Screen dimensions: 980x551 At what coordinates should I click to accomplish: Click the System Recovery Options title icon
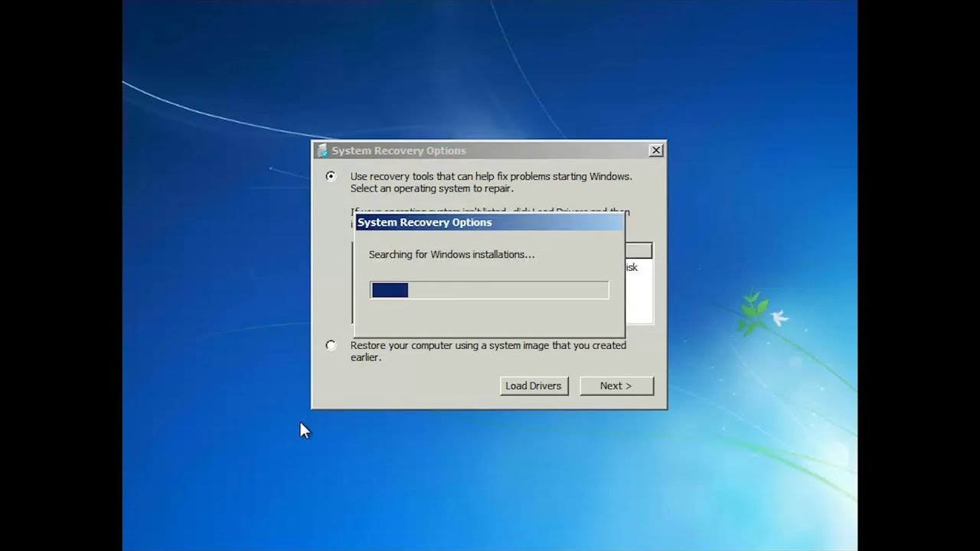click(322, 151)
